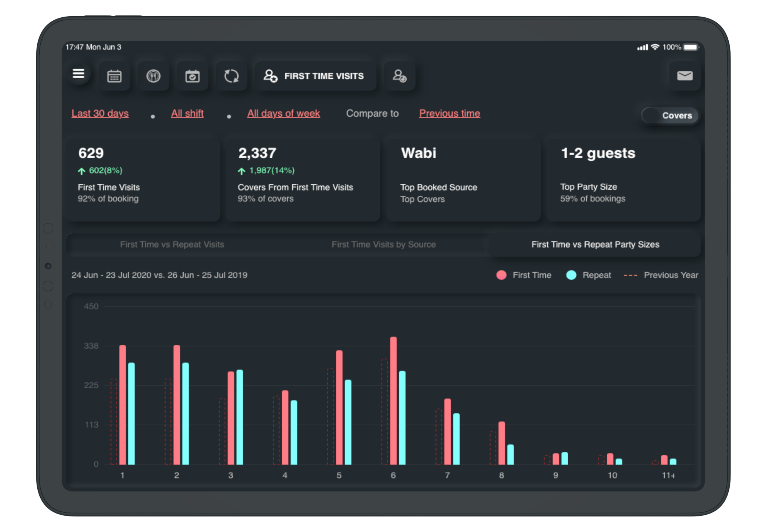
Task: Change the Previous time comparison
Action: click(450, 113)
